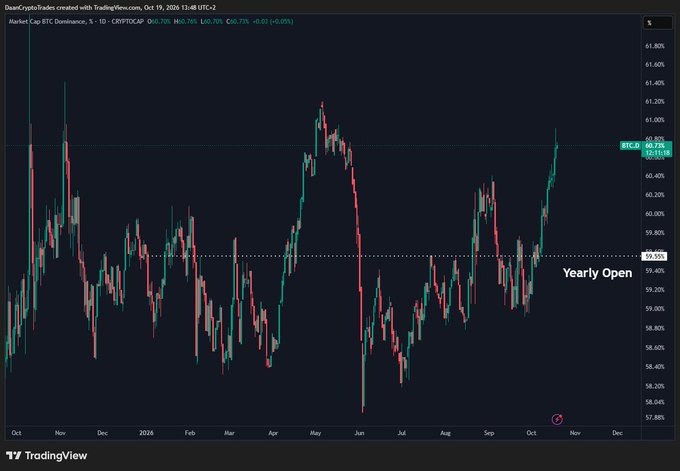Click the Yearly Open text annotation

(x=597, y=273)
